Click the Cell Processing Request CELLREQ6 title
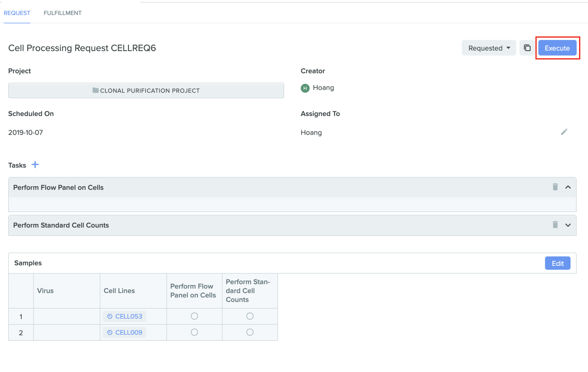 click(82, 48)
